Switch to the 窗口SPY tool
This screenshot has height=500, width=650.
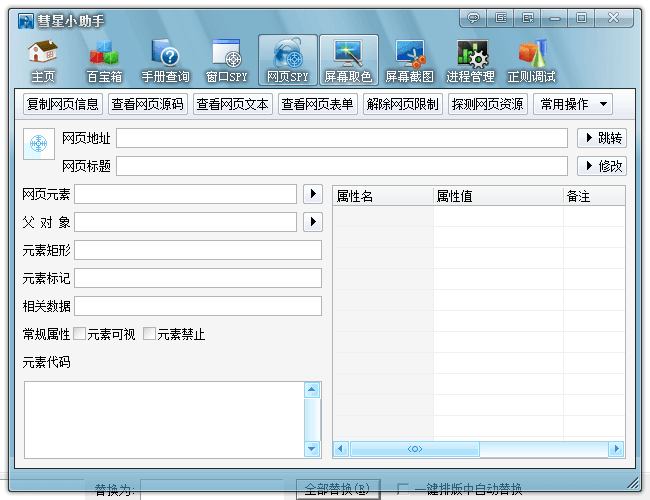226,60
